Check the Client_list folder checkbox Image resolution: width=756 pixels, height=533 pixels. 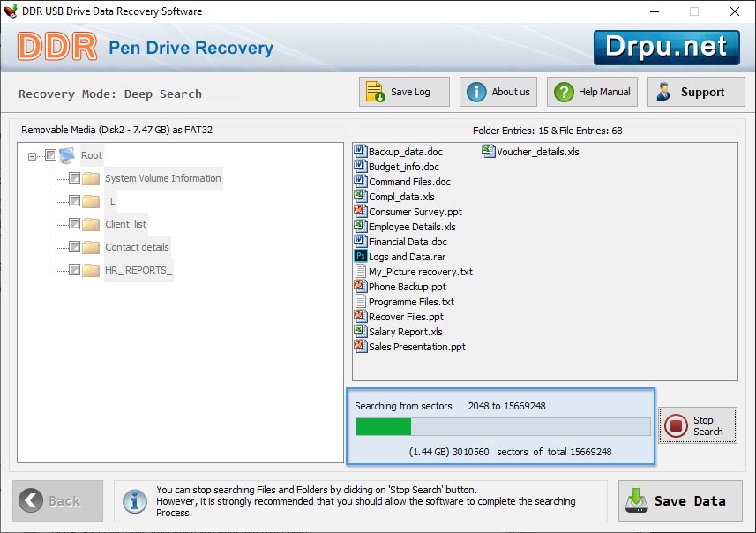(x=74, y=224)
